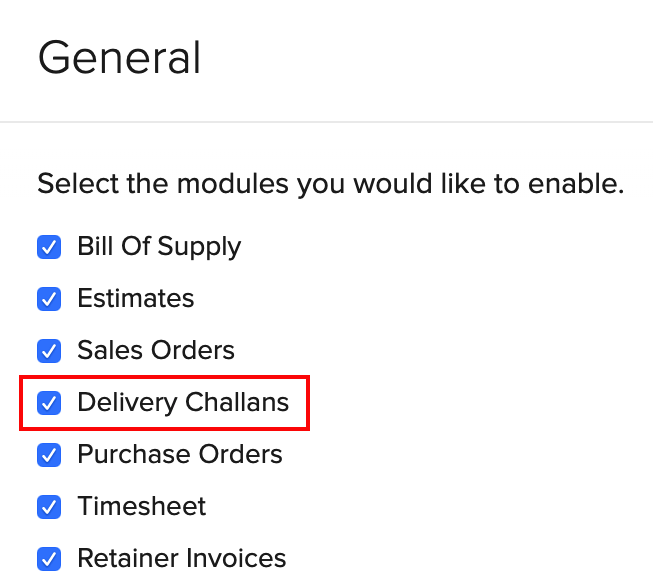Disable the Estimates module checkbox
The image size is (653, 574).
click(49, 299)
